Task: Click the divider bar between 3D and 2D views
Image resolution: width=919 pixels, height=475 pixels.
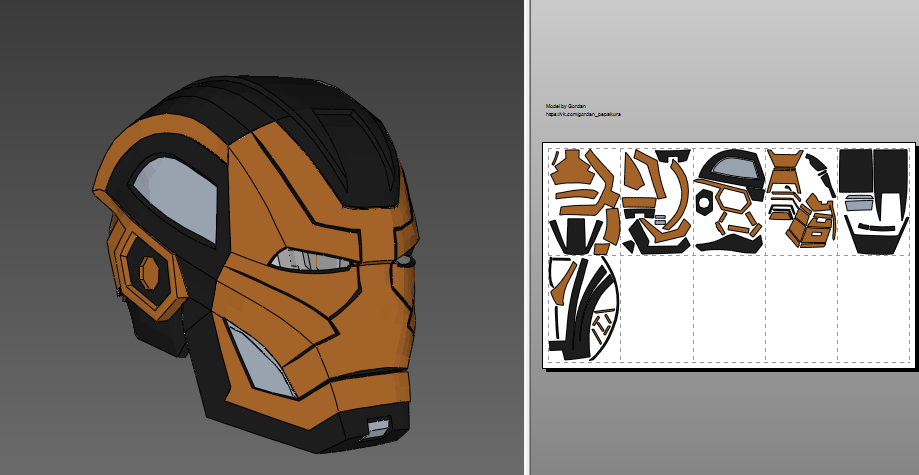Action: click(527, 238)
